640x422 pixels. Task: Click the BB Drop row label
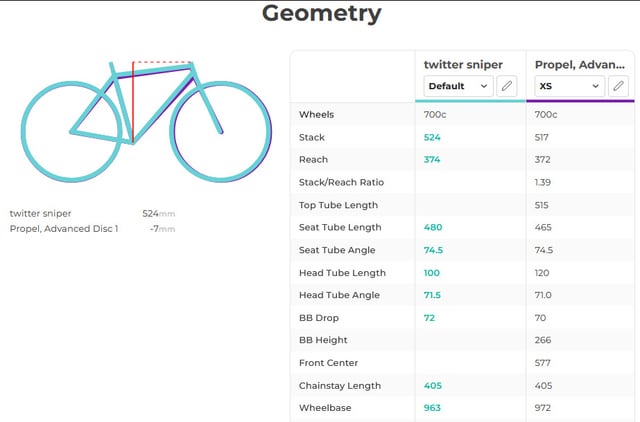point(319,317)
